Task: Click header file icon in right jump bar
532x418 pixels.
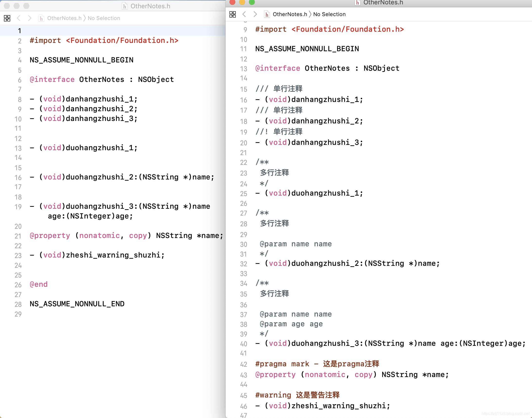Action: click(x=267, y=14)
